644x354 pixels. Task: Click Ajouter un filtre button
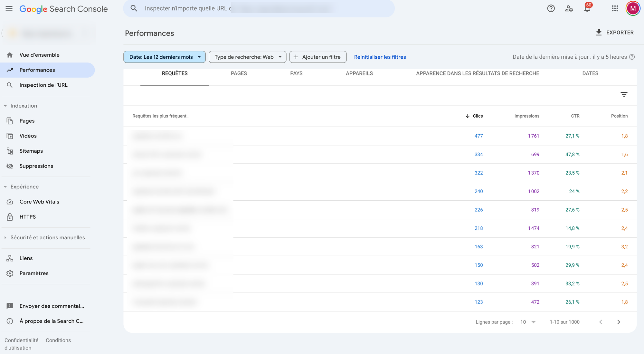(317, 57)
